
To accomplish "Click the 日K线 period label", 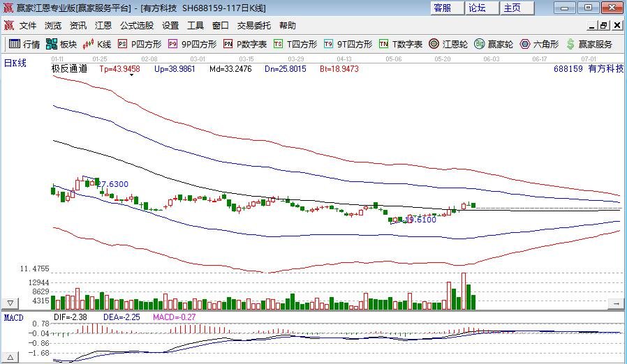I will [15, 63].
